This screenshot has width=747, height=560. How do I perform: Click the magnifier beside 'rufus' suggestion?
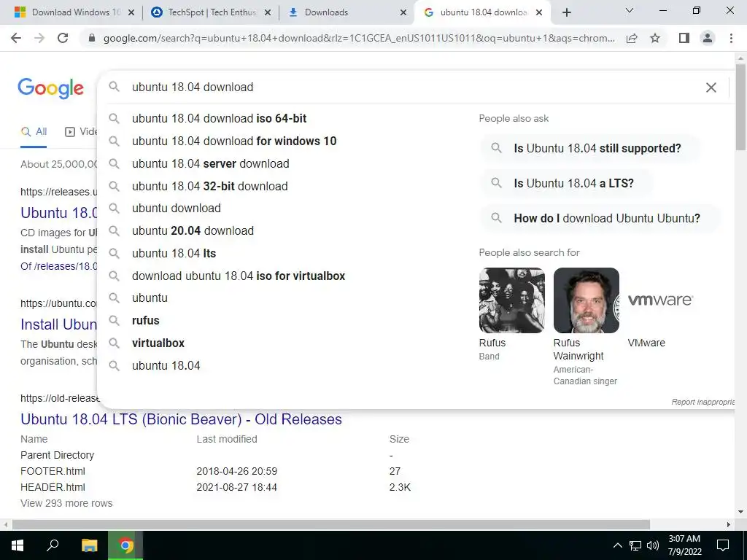[x=114, y=321]
